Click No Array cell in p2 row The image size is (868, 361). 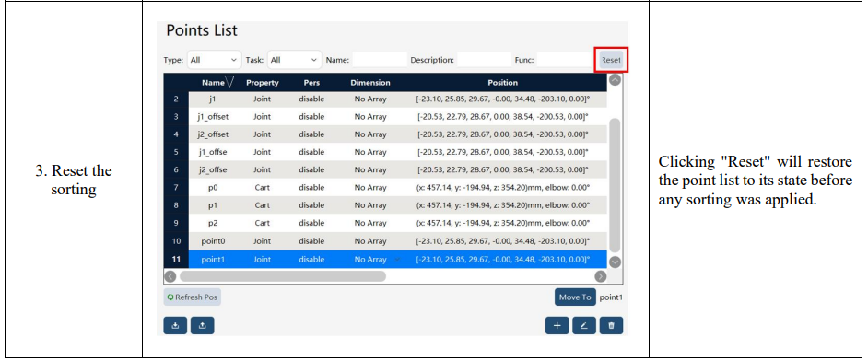click(x=370, y=223)
